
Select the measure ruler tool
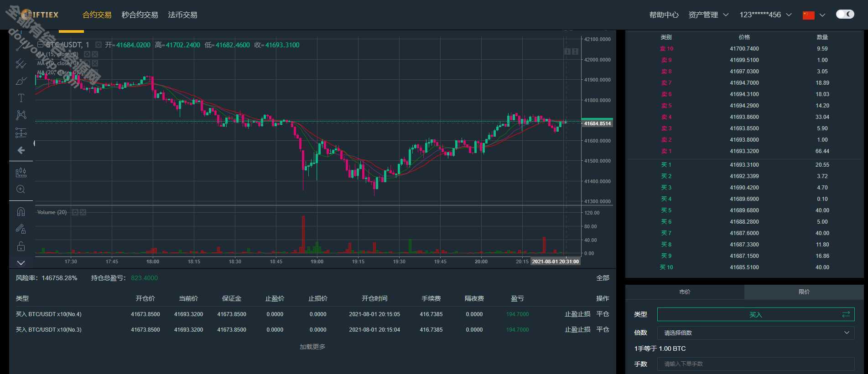[x=21, y=172]
